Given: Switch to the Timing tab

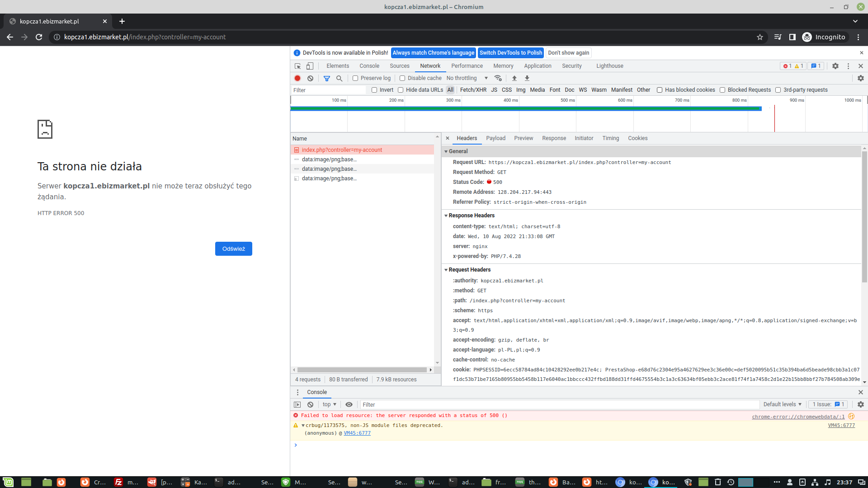Looking at the screenshot, I should pos(610,138).
